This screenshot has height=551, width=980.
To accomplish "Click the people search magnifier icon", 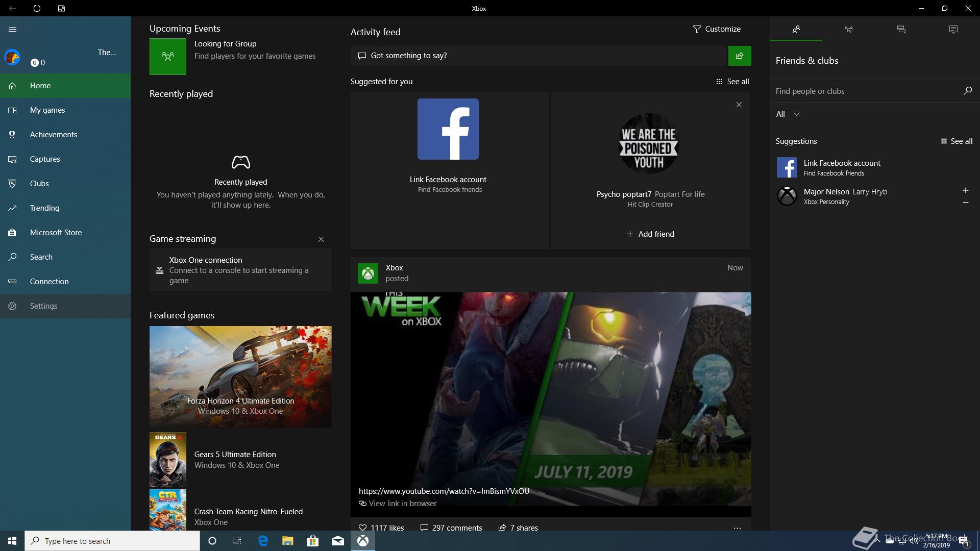I will 968,91.
